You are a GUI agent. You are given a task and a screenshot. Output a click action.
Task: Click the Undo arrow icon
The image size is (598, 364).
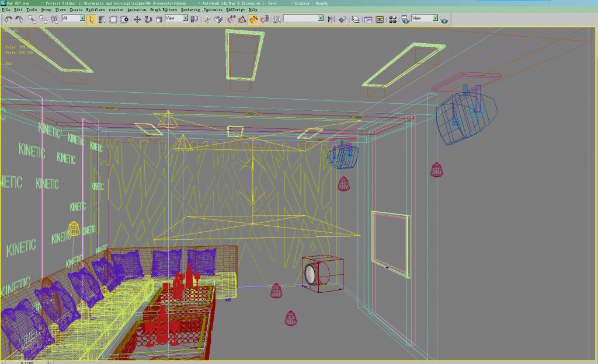pyautogui.click(x=8, y=19)
